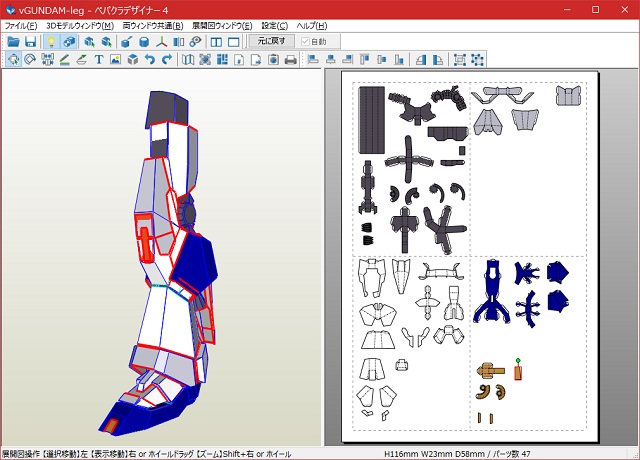640x460 pixels.
Task: Click the blue cylinder icon in the toolbar
Action: [x=144, y=42]
